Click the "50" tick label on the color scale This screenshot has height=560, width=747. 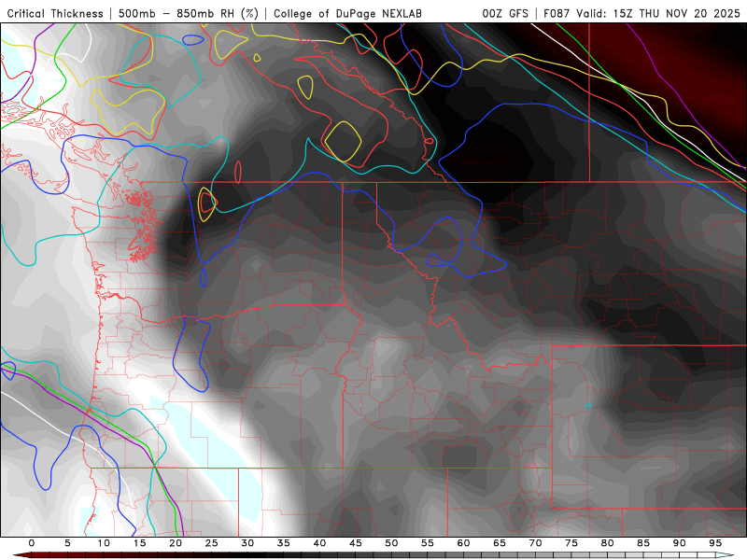click(x=391, y=543)
